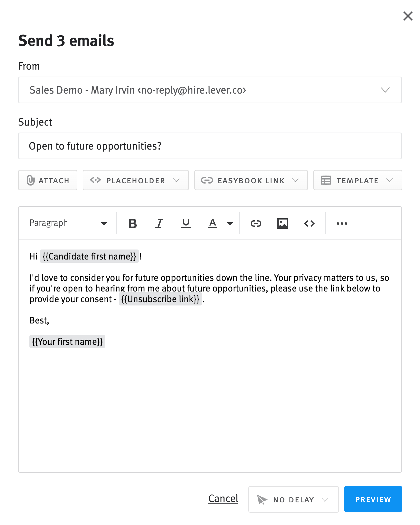This screenshot has width=420, height=525.
Task: Open the Insert link icon
Action: tap(256, 223)
